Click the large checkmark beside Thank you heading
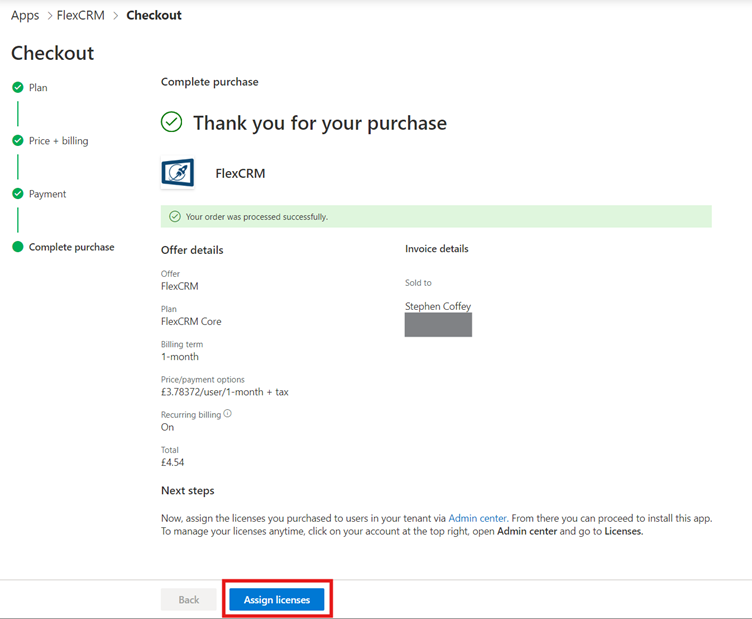 pyautogui.click(x=172, y=122)
